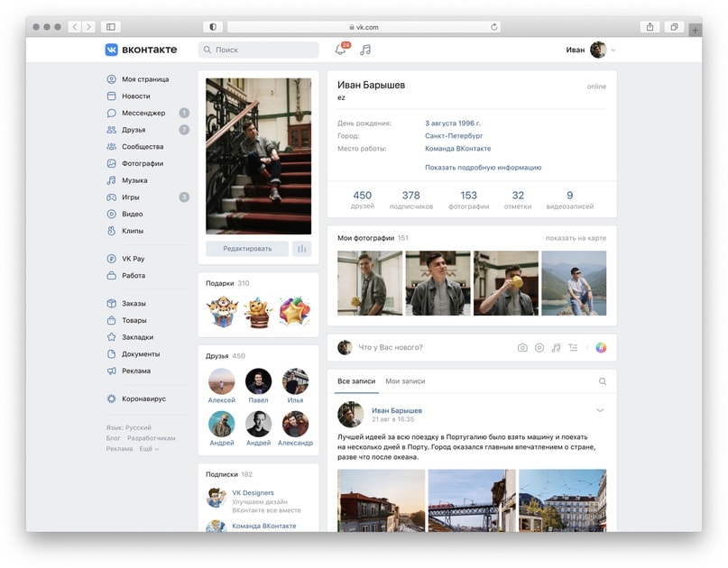Click the profile statistics bar-chart icon
This screenshot has width=728, height=568.
302,249
